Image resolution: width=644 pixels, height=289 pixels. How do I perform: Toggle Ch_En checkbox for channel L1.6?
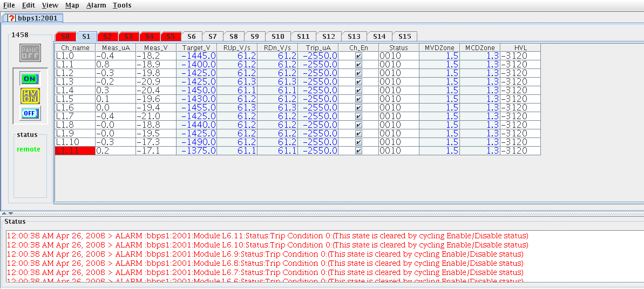(x=358, y=107)
